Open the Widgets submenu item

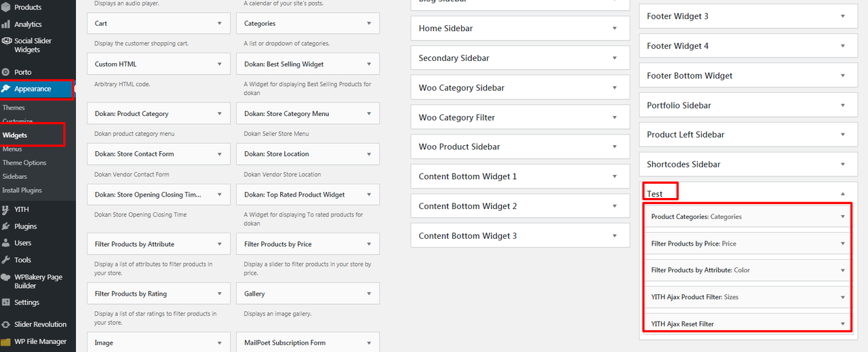pyautogui.click(x=15, y=136)
